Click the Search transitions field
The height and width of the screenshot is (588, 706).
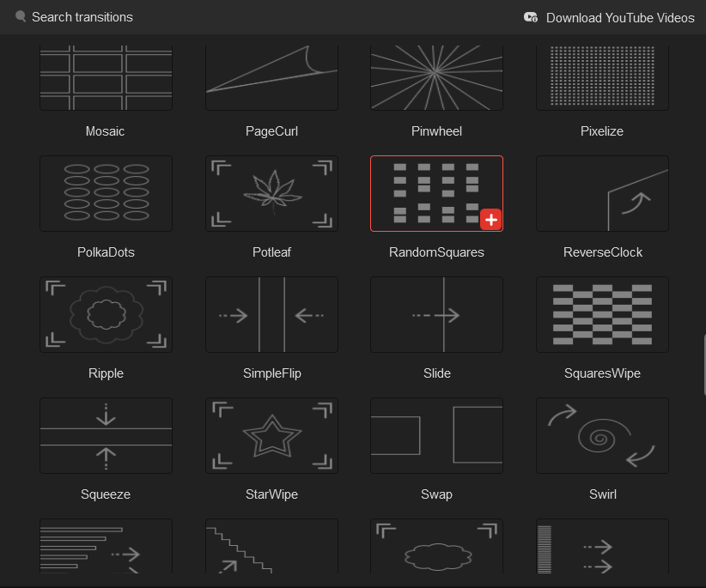[x=82, y=17]
